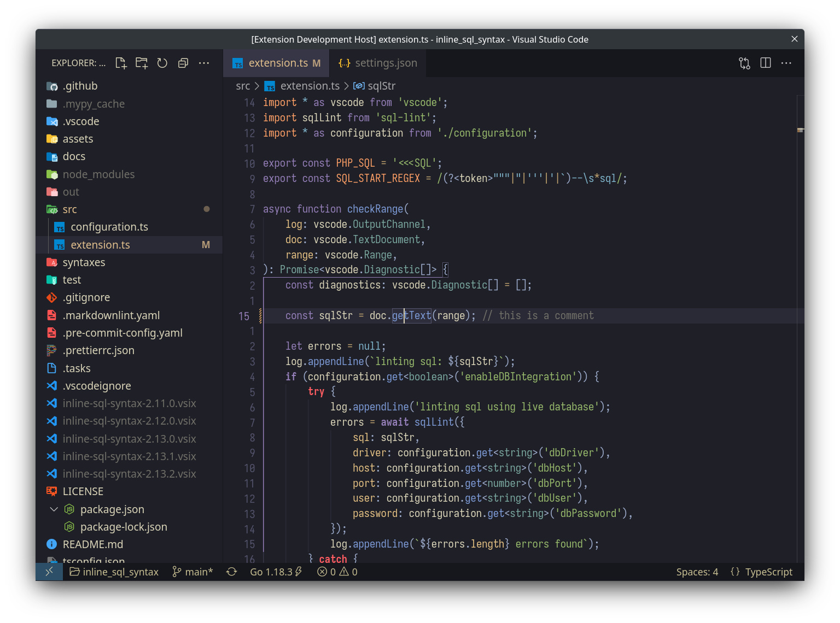The height and width of the screenshot is (623, 840).
Task: Select extension.ts in the file tree
Action: 129,245
